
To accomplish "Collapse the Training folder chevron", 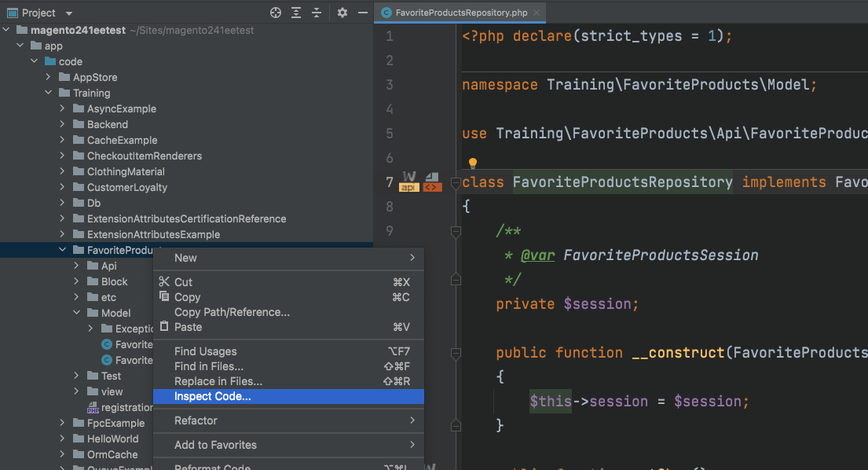I will point(47,93).
